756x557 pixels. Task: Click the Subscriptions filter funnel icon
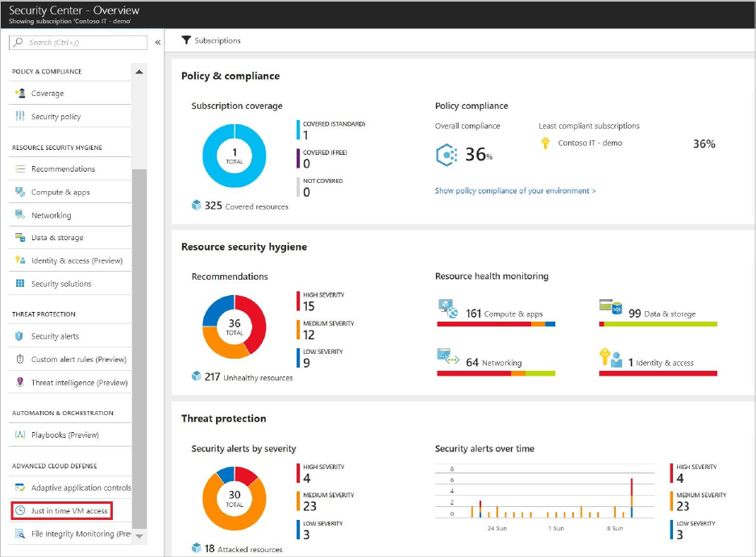tap(186, 40)
